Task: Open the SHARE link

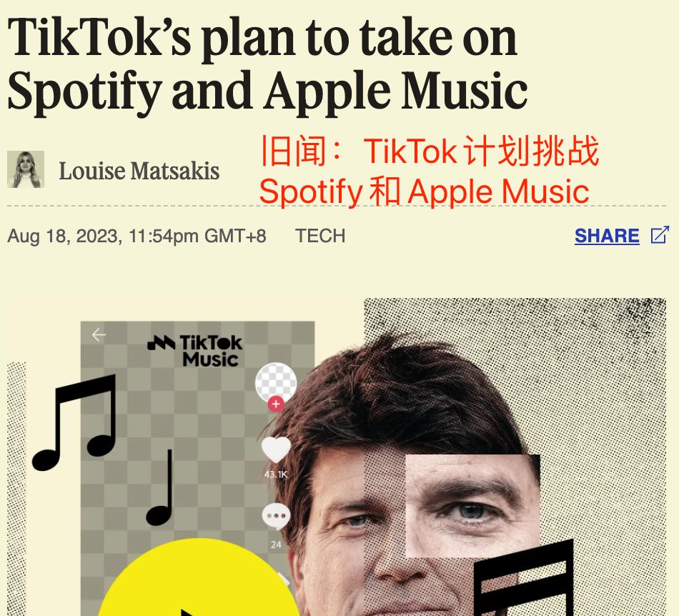Action: pos(607,236)
